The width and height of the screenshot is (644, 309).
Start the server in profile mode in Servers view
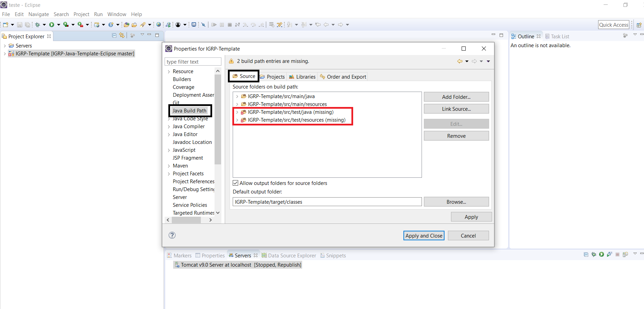pos(609,254)
